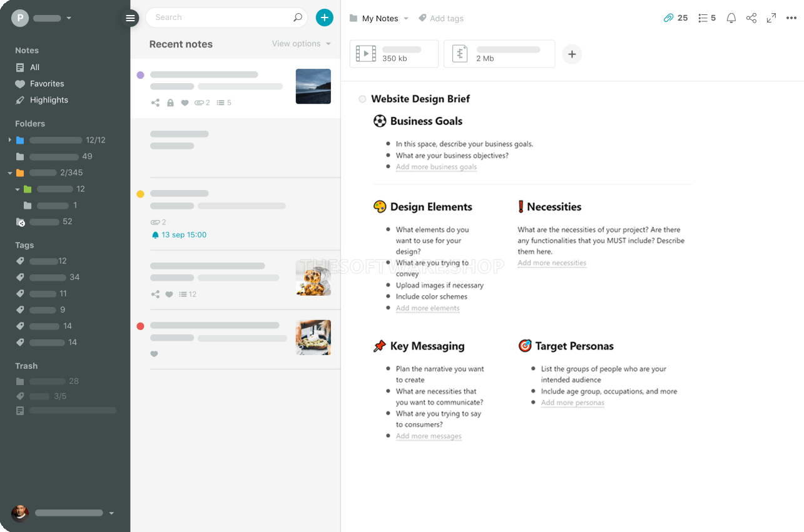The height and width of the screenshot is (532, 804).
Task: Expand the blue folder with count 12/12
Action: [10, 140]
